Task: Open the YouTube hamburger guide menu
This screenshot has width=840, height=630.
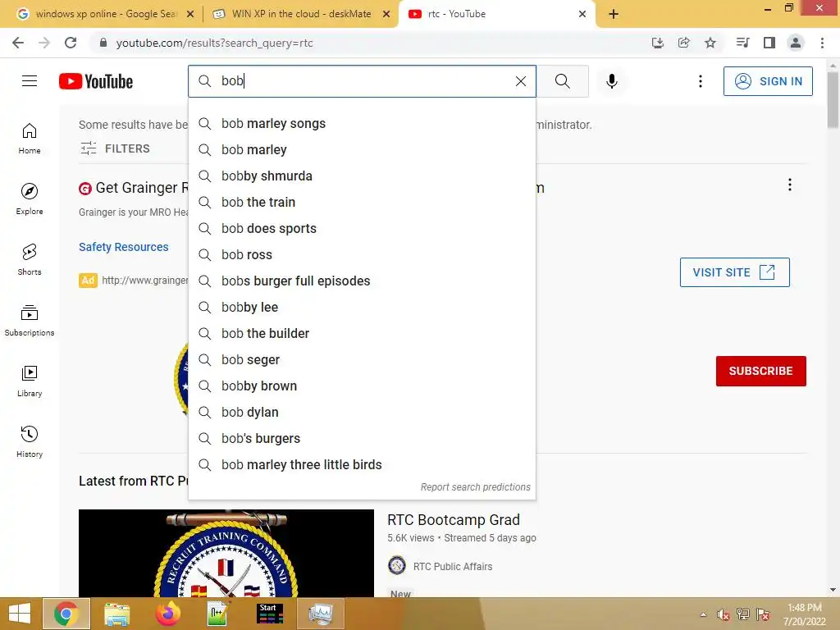Action: point(30,81)
